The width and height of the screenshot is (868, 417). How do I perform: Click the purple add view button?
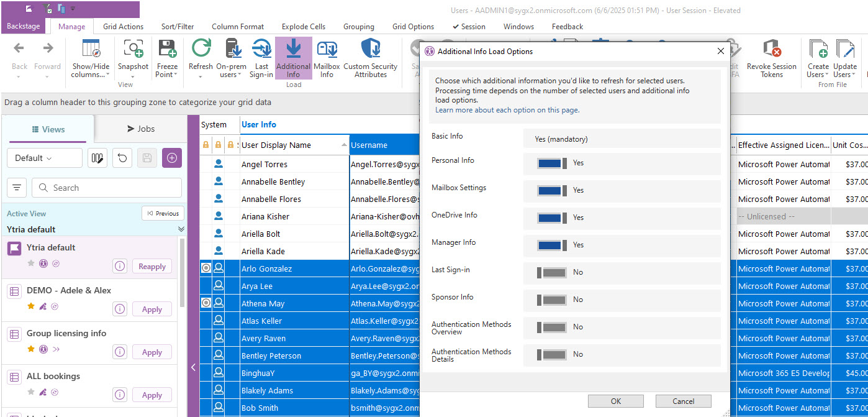pos(172,158)
